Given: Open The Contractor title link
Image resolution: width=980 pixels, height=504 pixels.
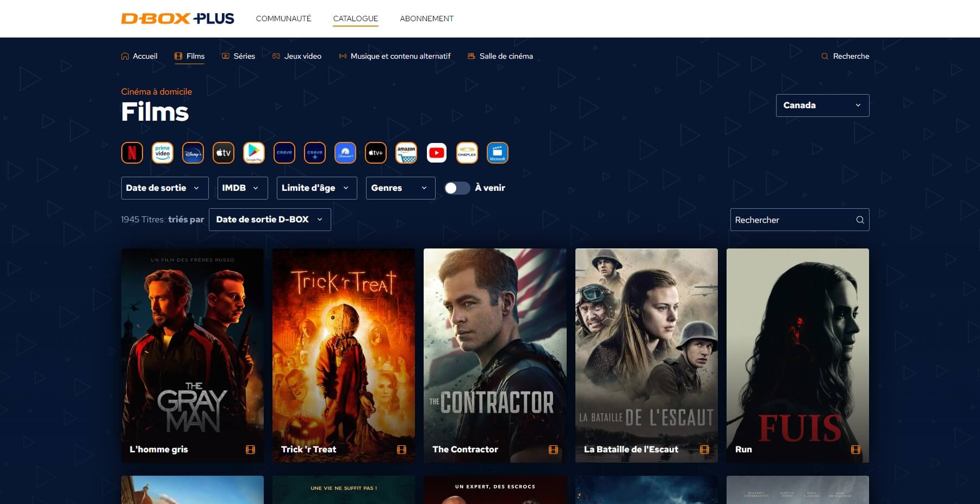Looking at the screenshot, I should click(466, 450).
